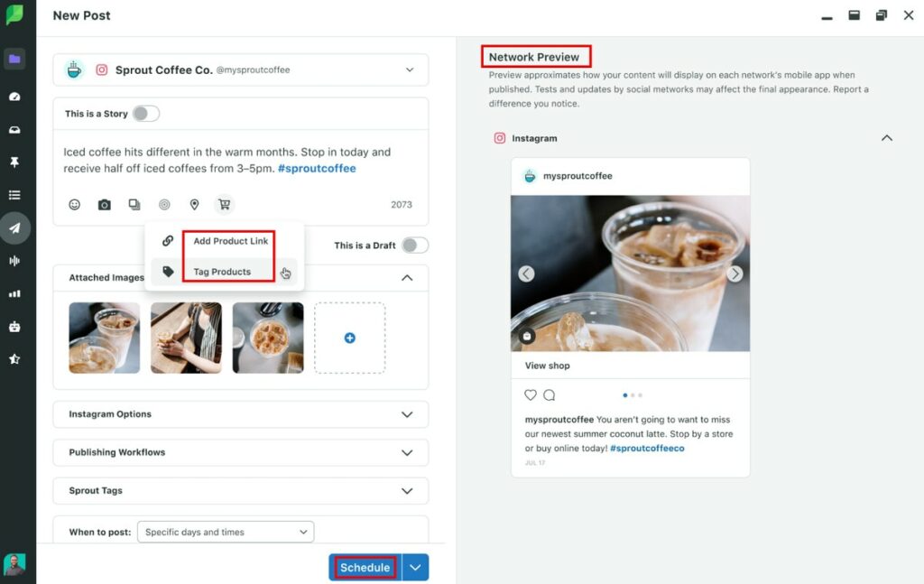924x584 pixels.
Task: Click the Instagram icon in profile selector
Action: click(x=102, y=70)
